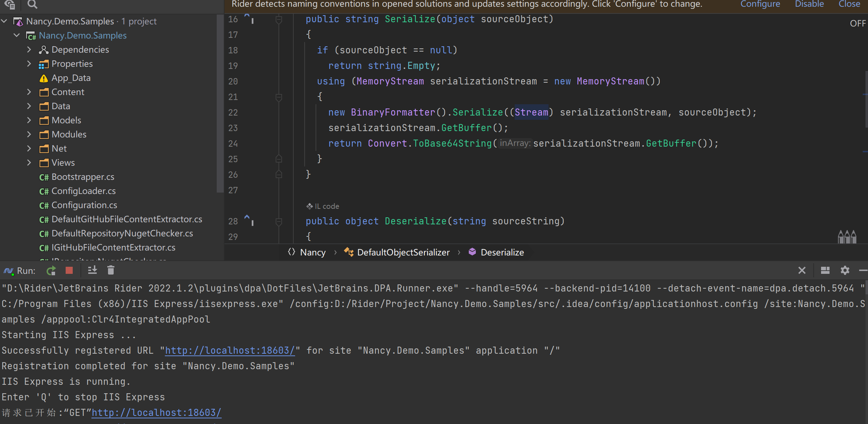Screen dimensions: 868x424
Task: Expand the Content folder
Action: pos(29,92)
